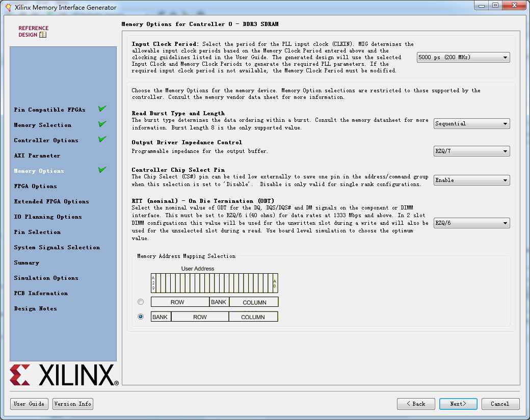This screenshot has height=420, width=530.
Task: Open burst type Sequential dropdown
Action: click(x=471, y=124)
